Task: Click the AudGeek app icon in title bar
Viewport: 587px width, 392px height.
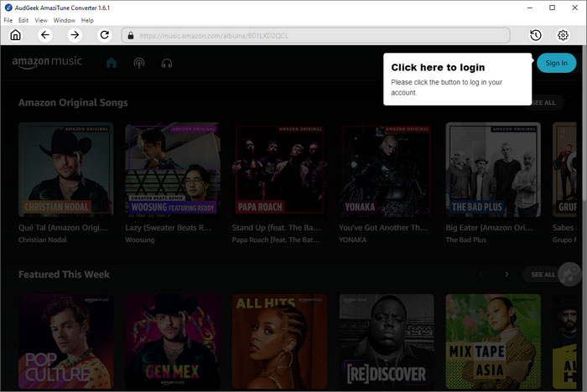Action: click(8, 8)
